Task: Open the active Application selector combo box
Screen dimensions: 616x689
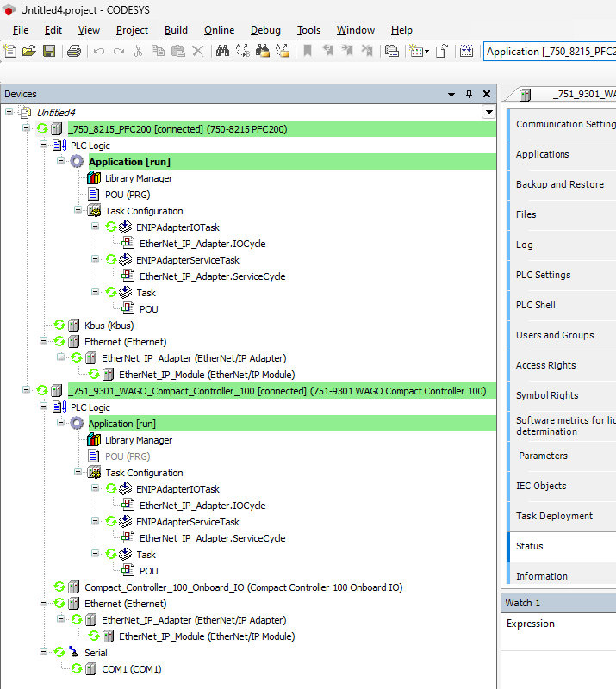Action: (x=550, y=52)
